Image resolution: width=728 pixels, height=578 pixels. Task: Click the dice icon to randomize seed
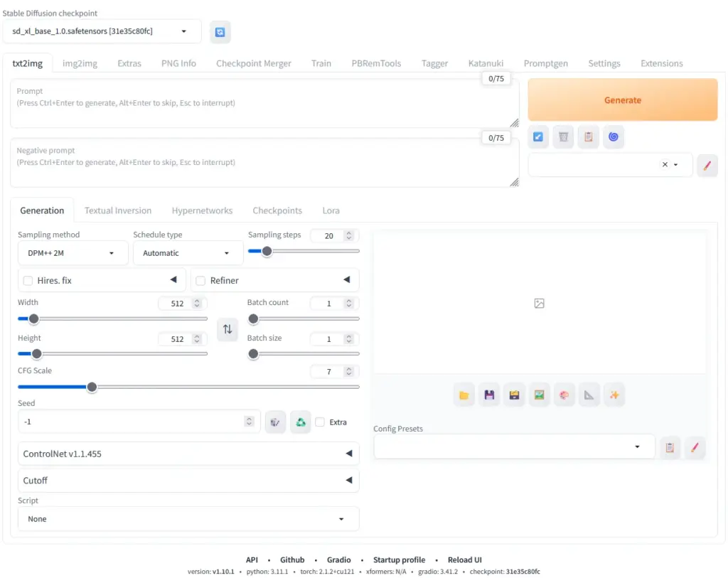[275, 422]
